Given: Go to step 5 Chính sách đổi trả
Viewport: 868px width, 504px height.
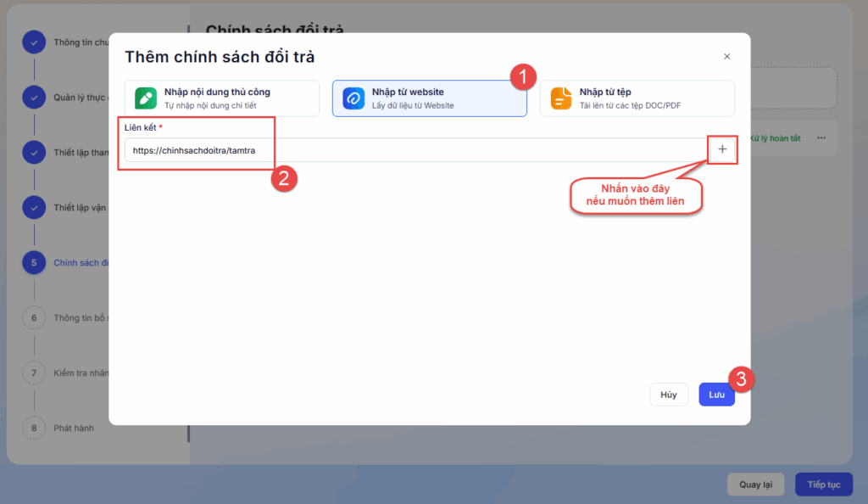Looking at the screenshot, I should [x=34, y=263].
